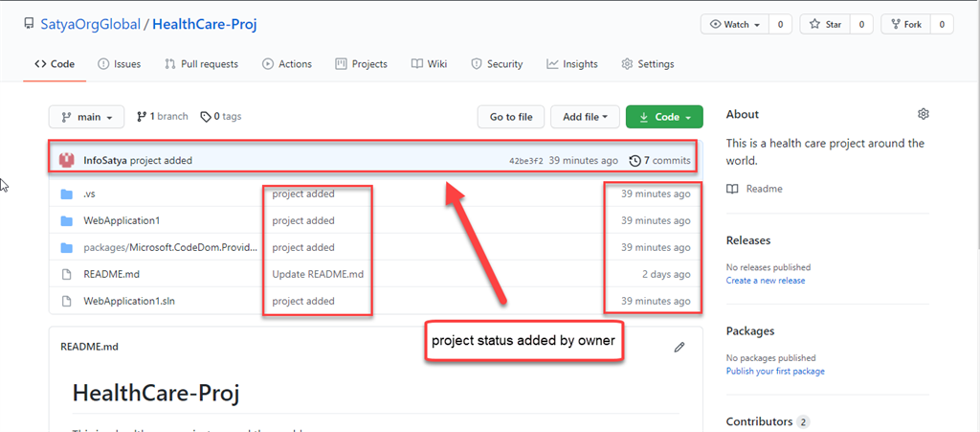Click 'Create a new release' link

click(x=766, y=281)
